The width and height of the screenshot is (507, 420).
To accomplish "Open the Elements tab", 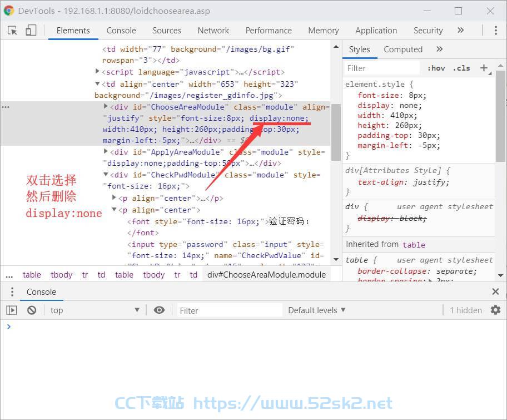I will [73, 31].
